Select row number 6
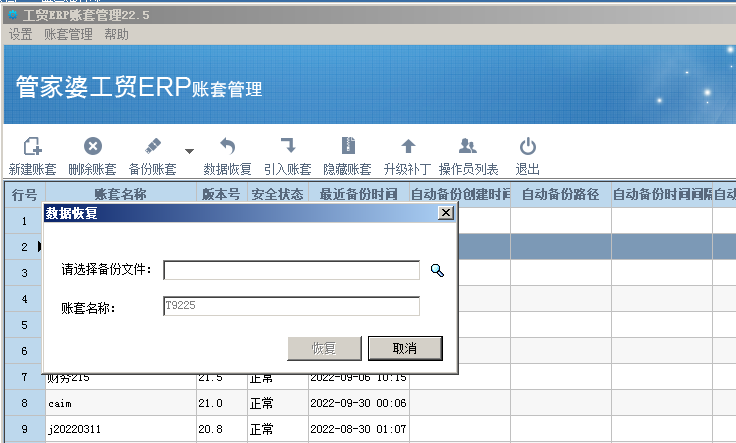This screenshot has height=443, width=736. (24, 351)
